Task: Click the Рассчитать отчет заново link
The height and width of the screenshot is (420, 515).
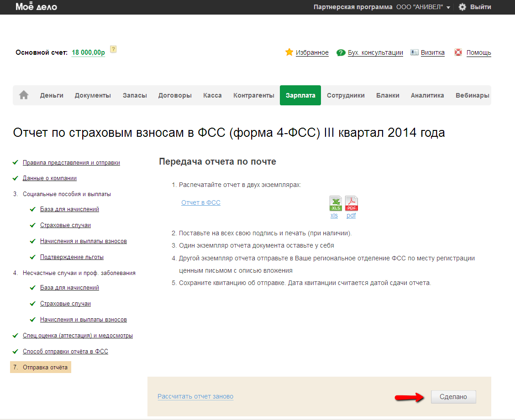Action: [x=195, y=397]
